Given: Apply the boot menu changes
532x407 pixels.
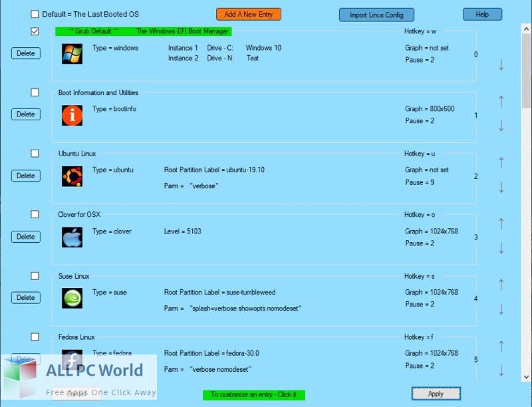Looking at the screenshot, I should 436,394.
